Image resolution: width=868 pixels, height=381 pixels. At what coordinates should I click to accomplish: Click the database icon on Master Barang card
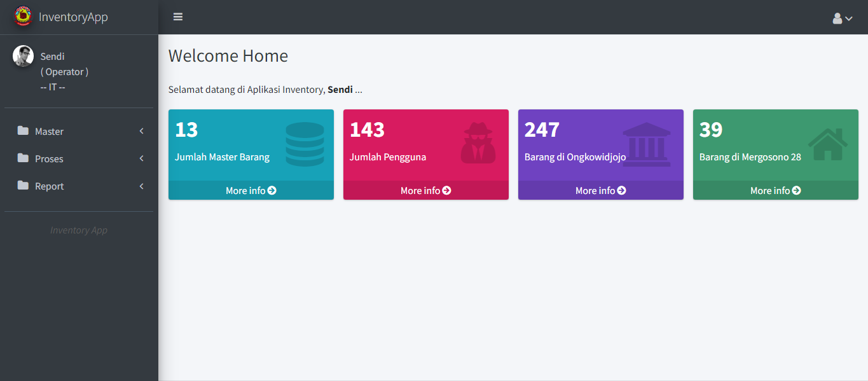(x=305, y=144)
